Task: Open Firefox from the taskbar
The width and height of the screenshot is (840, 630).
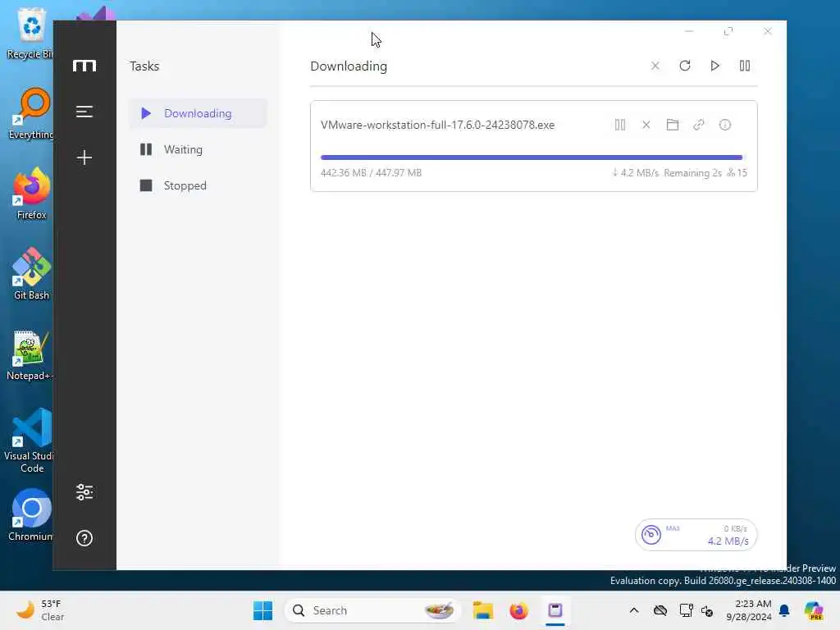Action: 518,610
